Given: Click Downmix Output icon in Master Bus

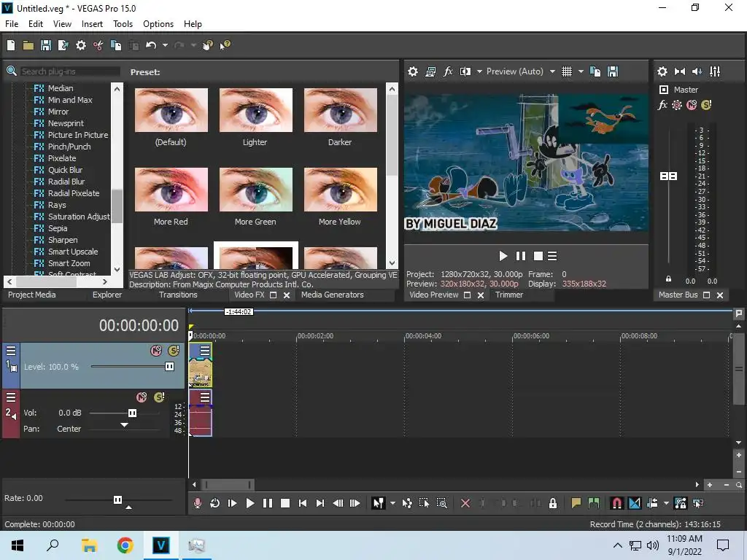Looking at the screenshot, I should [x=680, y=71].
